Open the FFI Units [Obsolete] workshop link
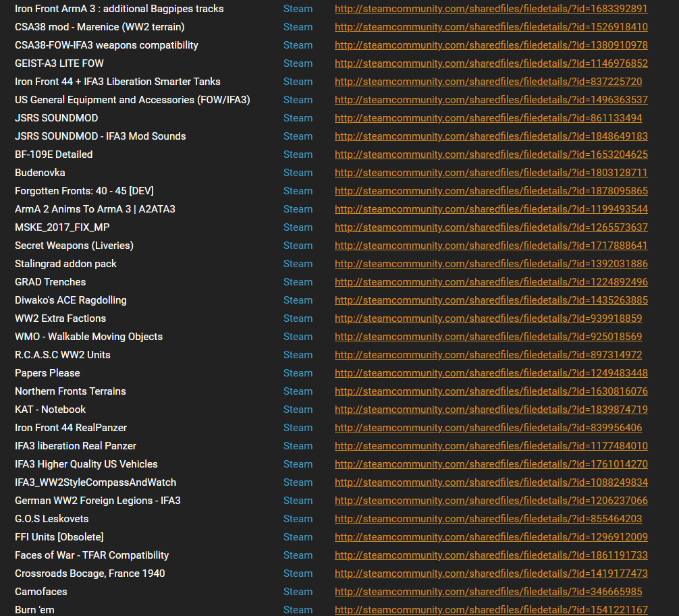 [x=491, y=537]
